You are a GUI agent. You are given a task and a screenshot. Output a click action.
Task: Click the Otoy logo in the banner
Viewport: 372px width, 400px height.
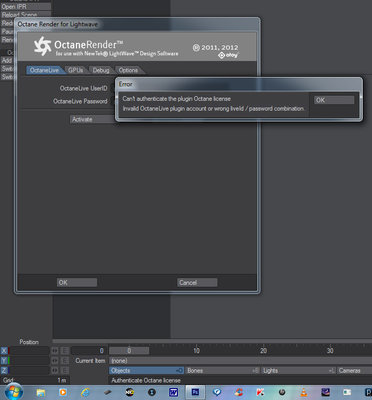(228, 55)
